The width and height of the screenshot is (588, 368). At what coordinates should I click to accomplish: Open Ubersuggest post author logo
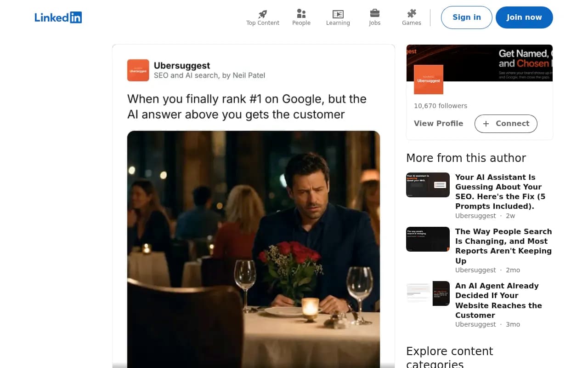point(138,70)
